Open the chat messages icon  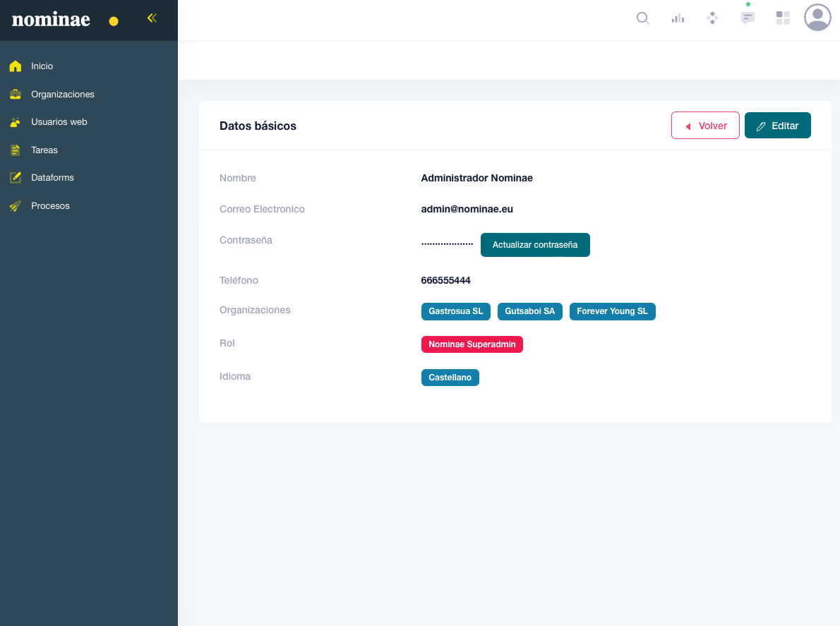point(748,18)
